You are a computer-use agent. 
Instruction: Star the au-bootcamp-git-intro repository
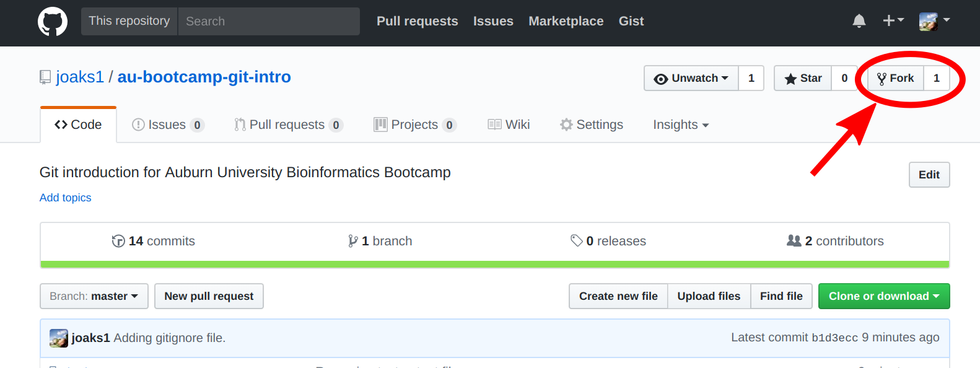pyautogui.click(x=803, y=78)
